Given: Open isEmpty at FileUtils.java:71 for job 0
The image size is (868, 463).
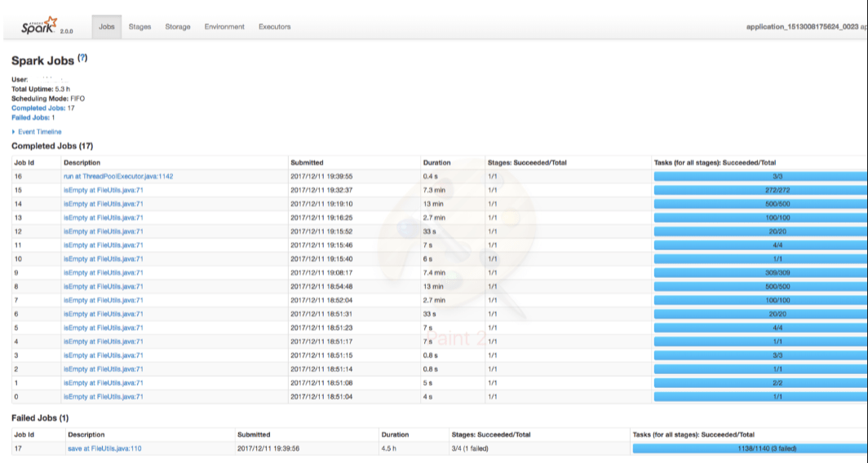Looking at the screenshot, I should click(104, 397).
